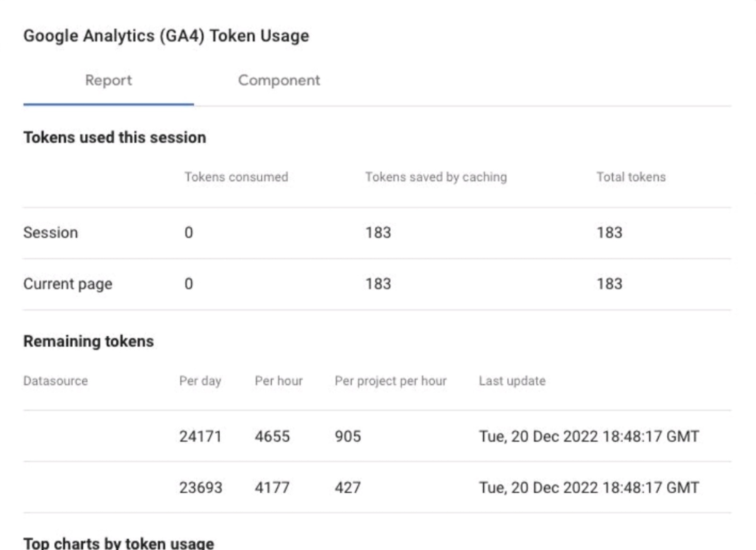756x550 pixels.
Task: Click the Last update column header
Action: pyautogui.click(x=512, y=381)
